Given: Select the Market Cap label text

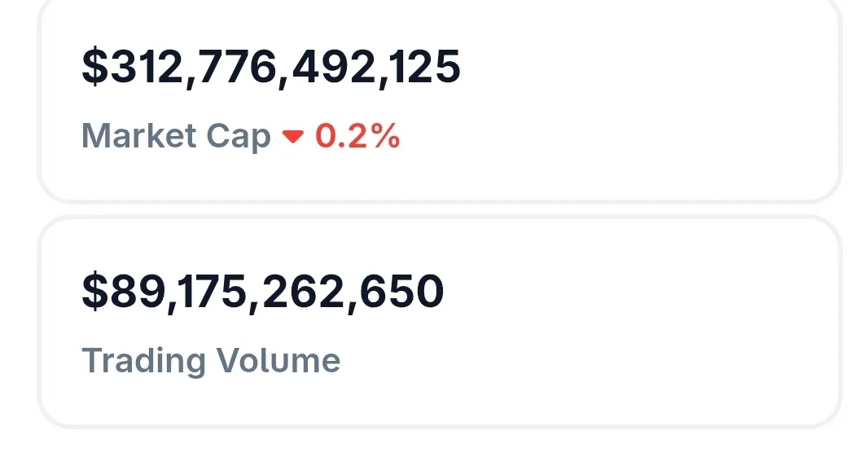Looking at the screenshot, I should coord(176,137).
